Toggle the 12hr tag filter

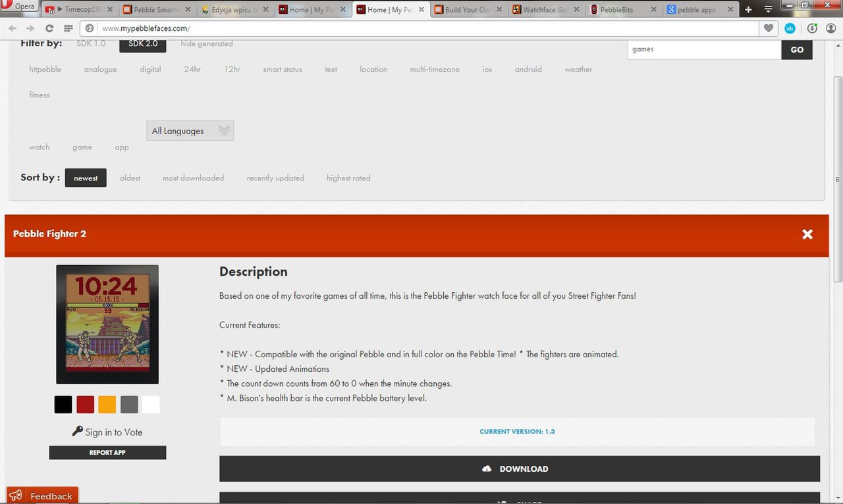click(x=232, y=69)
